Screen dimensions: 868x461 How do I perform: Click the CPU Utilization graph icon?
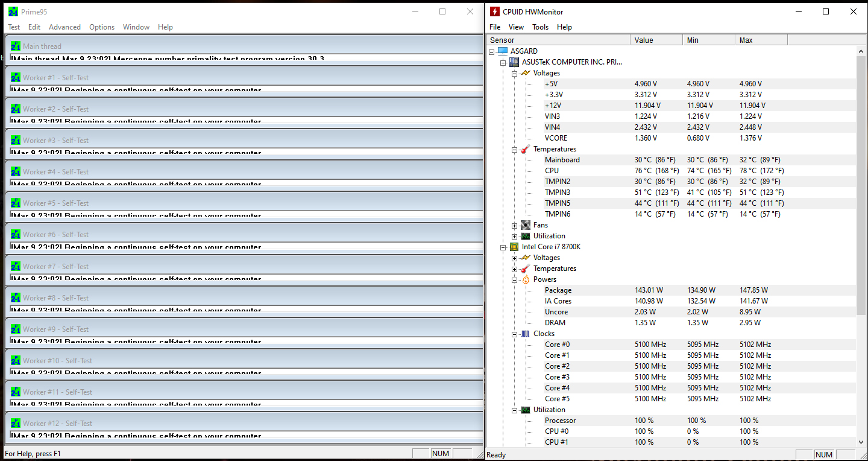coord(526,410)
